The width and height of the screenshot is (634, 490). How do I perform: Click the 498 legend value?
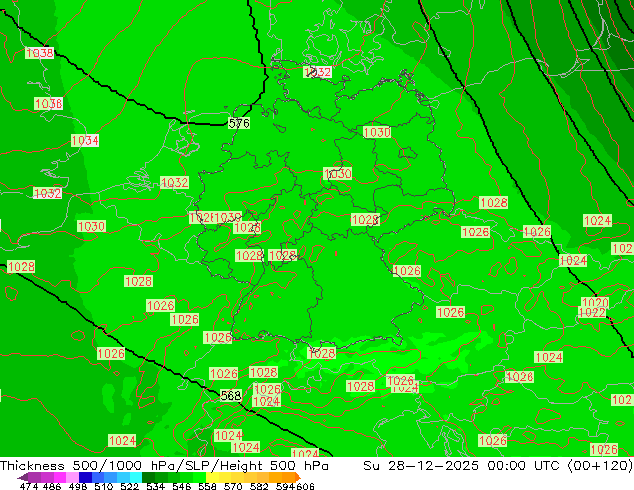tap(78, 486)
